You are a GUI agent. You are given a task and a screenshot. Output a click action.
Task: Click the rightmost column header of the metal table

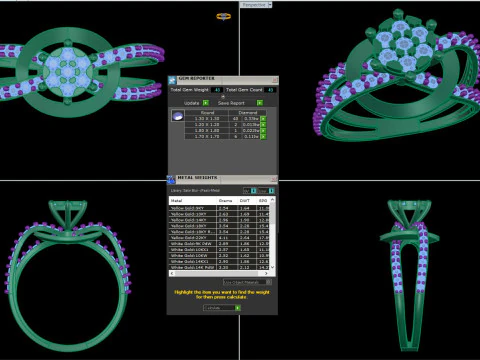click(x=263, y=201)
